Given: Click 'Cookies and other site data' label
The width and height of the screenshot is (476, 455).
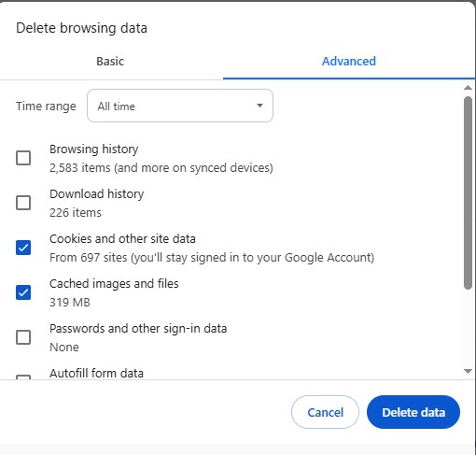Looking at the screenshot, I should point(122,239).
